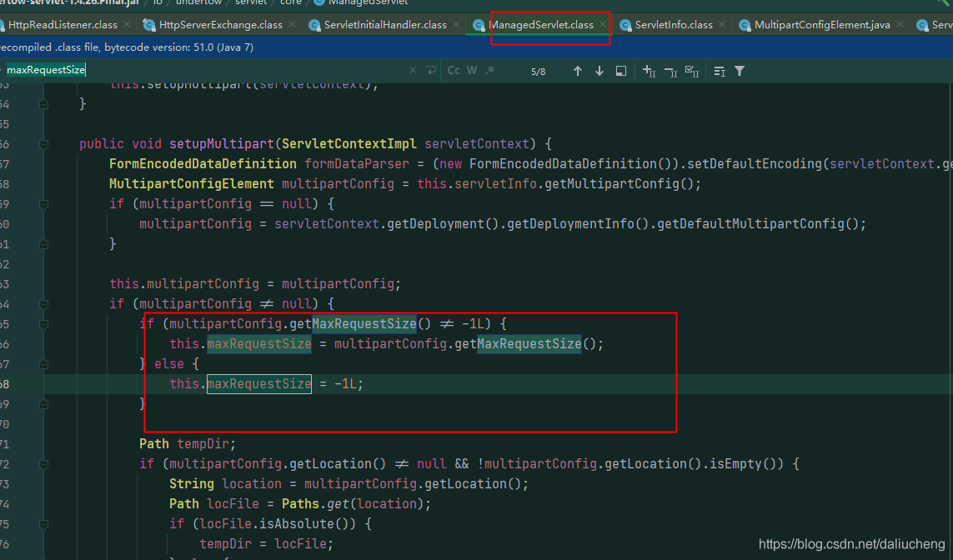Select all search occurrences

coord(692,71)
